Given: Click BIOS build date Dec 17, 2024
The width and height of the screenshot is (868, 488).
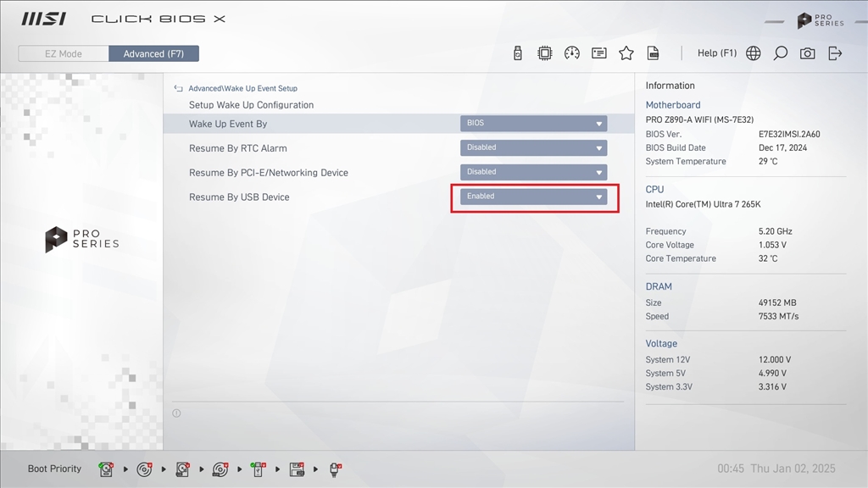Looking at the screenshot, I should tap(782, 147).
